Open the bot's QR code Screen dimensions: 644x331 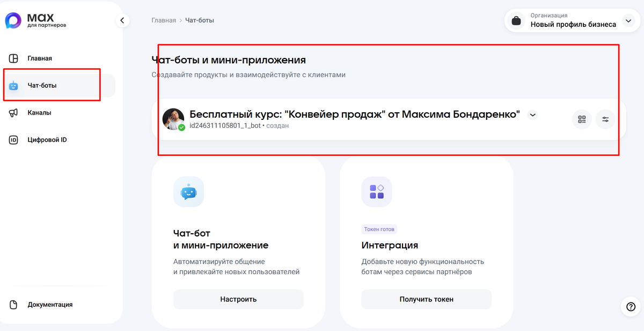[582, 119]
